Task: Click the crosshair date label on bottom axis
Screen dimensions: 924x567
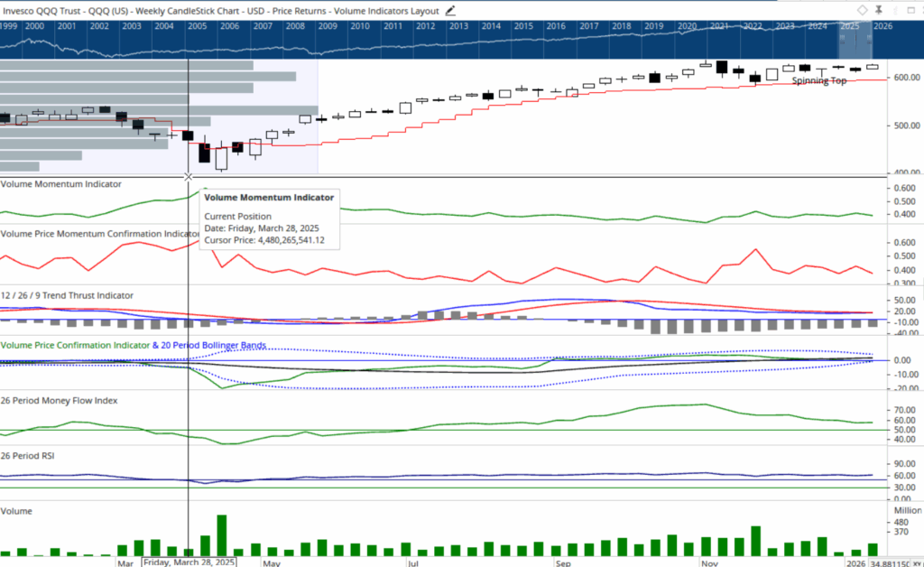Action: tap(189, 562)
